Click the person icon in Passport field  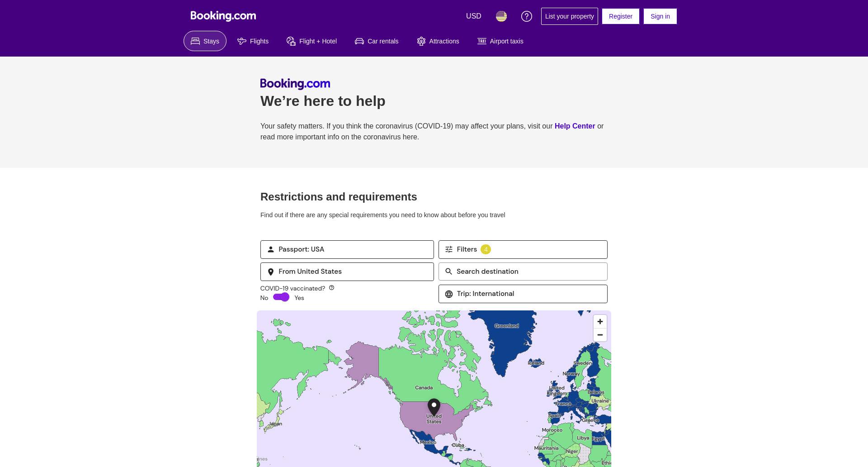(x=271, y=249)
